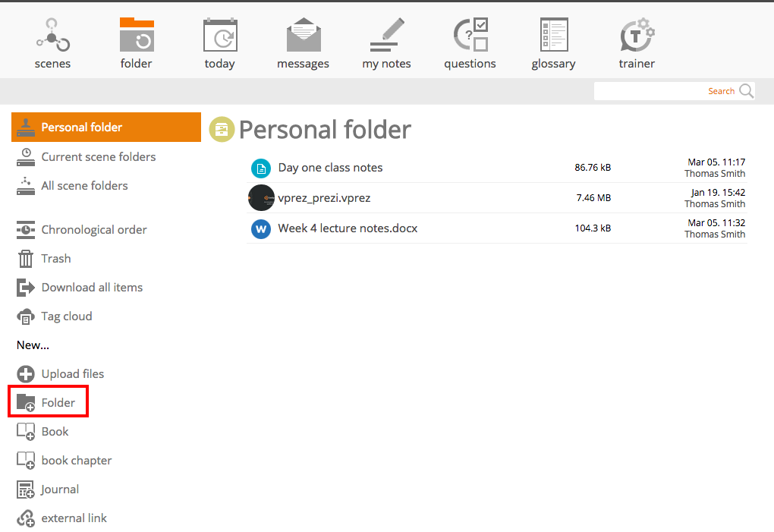Open the trainer gear icon
Screen dimensions: 774x532
637,36
